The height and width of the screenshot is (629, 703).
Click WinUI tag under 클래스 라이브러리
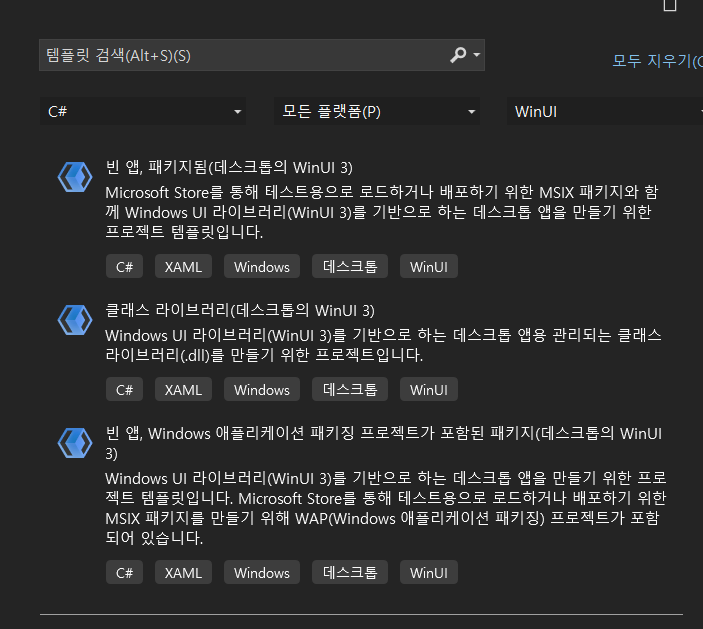pyautogui.click(x=429, y=390)
